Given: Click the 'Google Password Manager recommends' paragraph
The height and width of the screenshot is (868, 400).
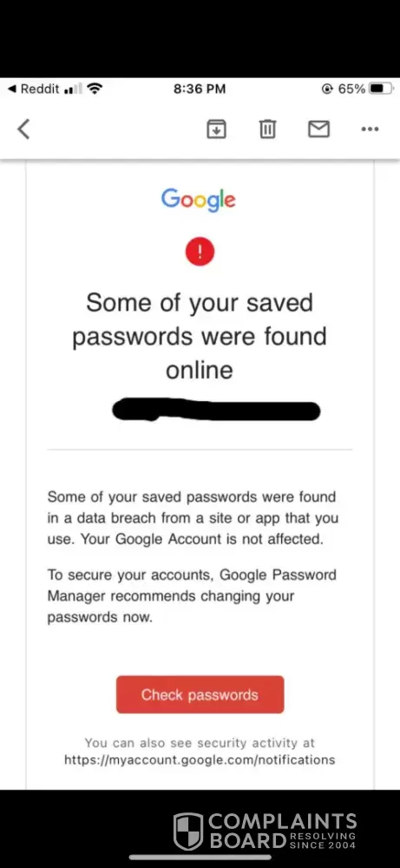Looking at the screenshot, I should pyautogui.click(x=192, y=596).
